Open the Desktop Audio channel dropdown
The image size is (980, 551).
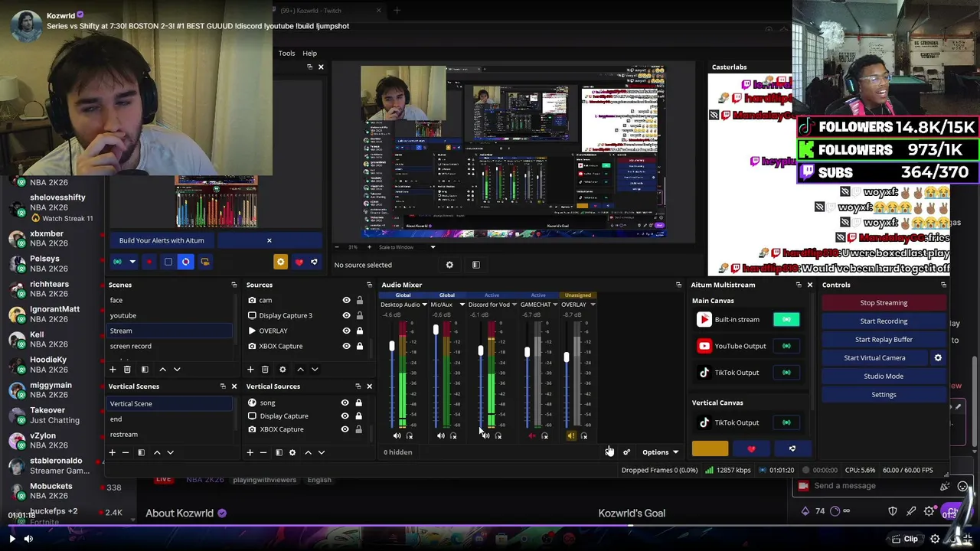(424, 305)
